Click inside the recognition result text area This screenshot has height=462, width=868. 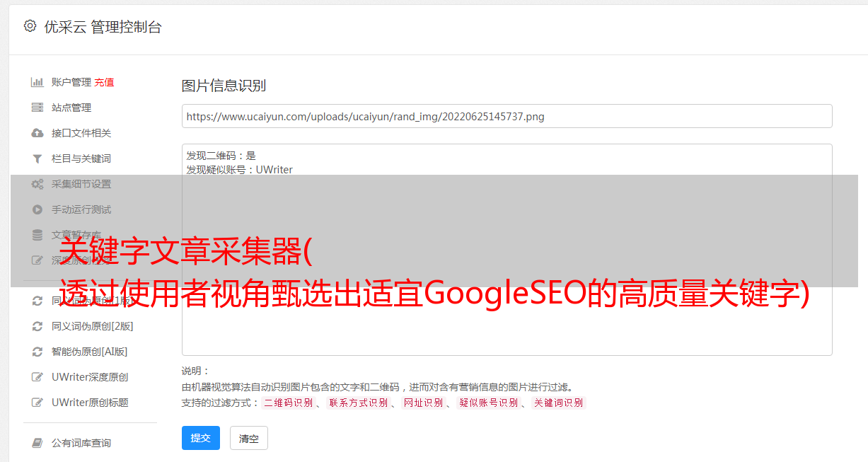pyautogui.click(x=507, y=249)
